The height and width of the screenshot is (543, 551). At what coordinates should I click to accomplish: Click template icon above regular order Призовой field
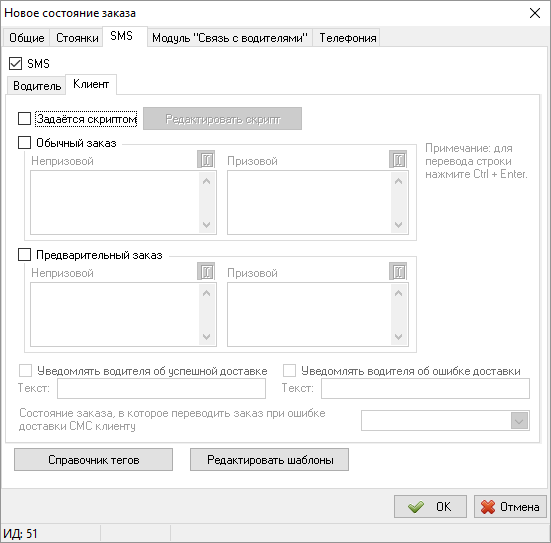click(398, 160)
